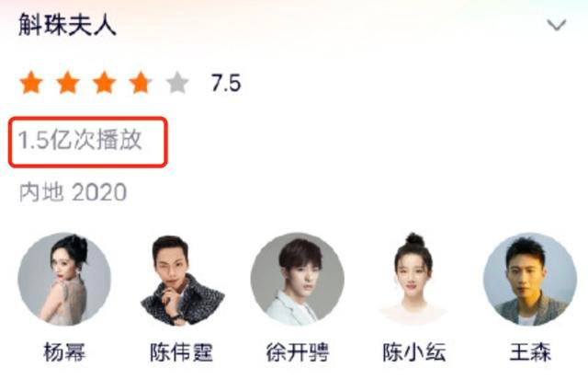Open 徐开骋's actor avatar
The image size is (588, 379).
[x=298, y=279]
